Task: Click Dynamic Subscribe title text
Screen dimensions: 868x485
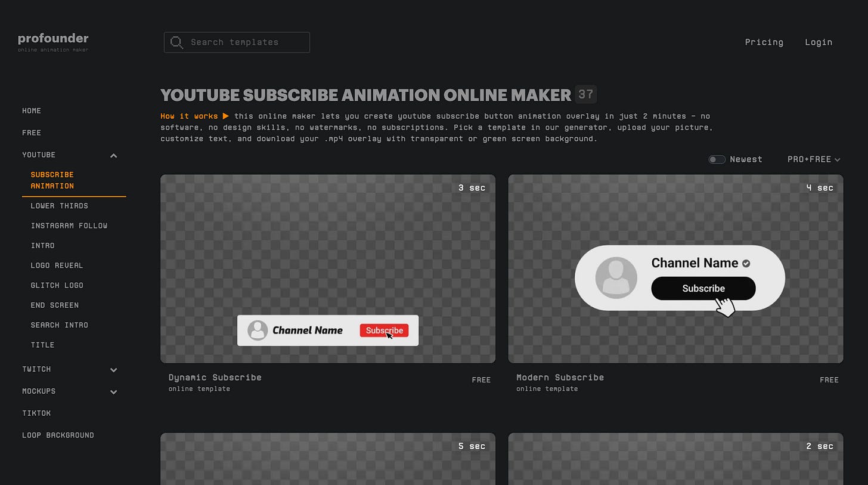Action: (215, 378)
